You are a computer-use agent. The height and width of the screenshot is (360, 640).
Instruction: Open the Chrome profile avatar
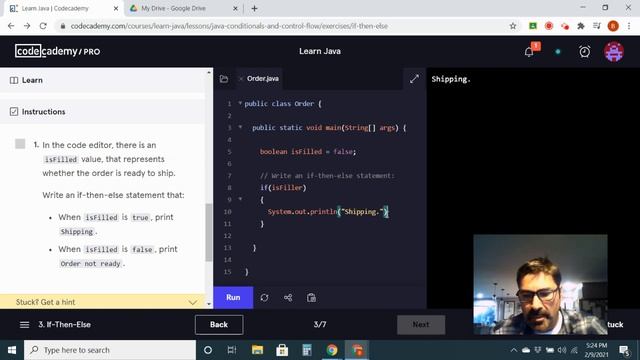613,26
